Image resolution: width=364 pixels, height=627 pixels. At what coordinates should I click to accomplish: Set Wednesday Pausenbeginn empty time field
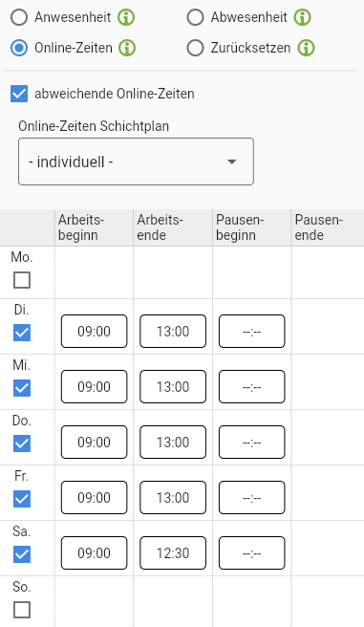pyautogui.click(x=251, y=387)
